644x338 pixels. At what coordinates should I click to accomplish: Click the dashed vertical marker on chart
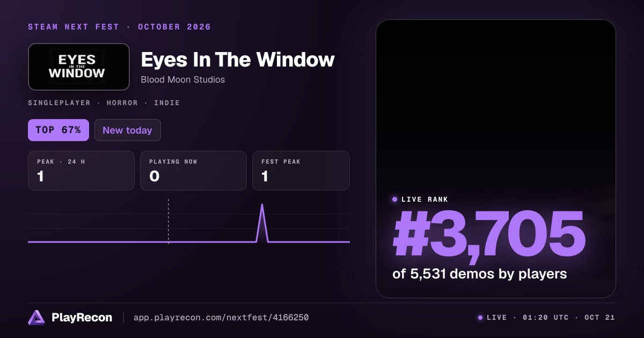(x=169, y=221)
